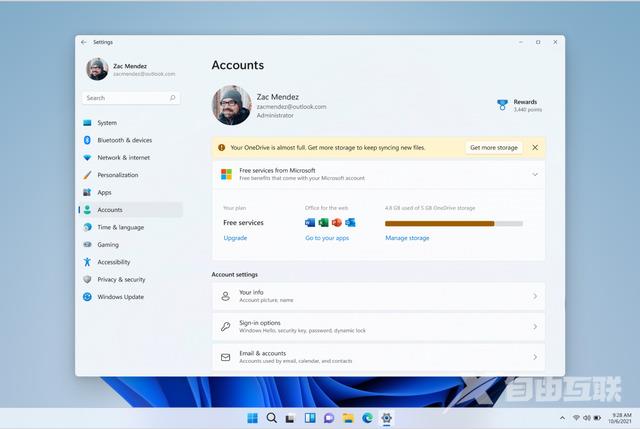Click Get more storage button
This screenshot has width=640, height=429.
494,147
